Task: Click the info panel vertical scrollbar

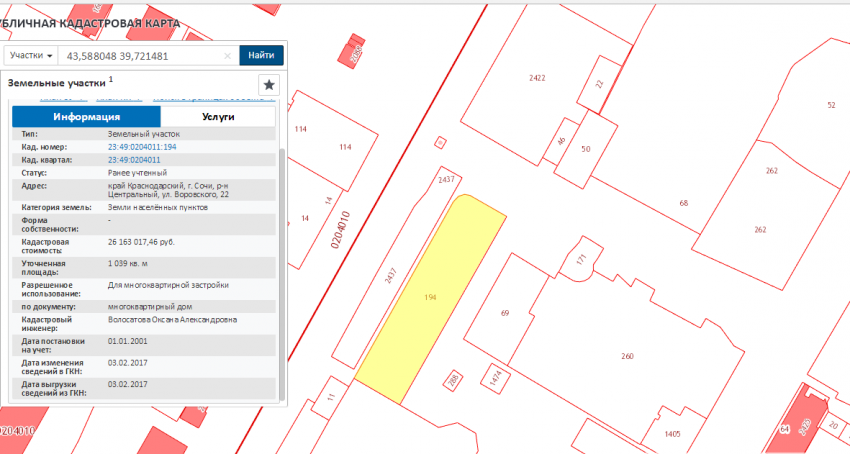Action: tap(281, 270)
